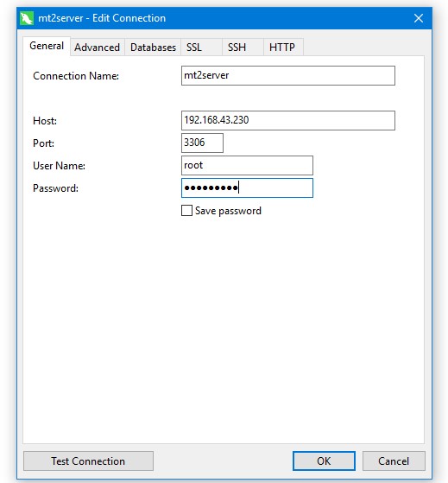Confirm with the OK button
The height and width of the screenshot is (483, 448).
pyautogui.click(x=324, y=461)
